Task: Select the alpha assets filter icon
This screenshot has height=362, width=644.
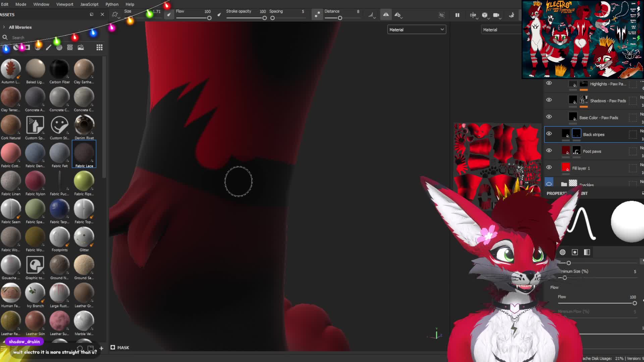Action: (x=59, y=48)
